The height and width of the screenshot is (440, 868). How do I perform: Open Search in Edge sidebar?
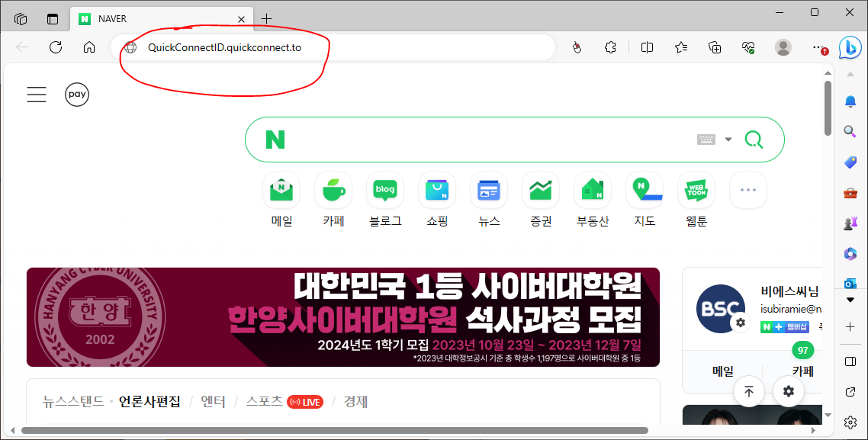pos(850,131)
